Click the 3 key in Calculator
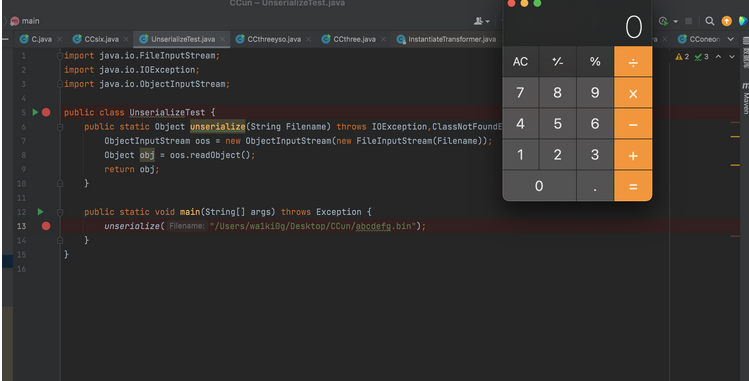The image size is (749, 381). pyautogui.click(x=595, y=155)
